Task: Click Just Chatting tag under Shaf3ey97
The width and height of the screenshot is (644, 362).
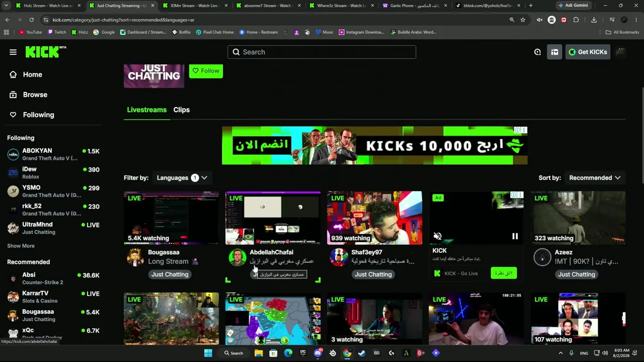Action: (x=373, y=275)
